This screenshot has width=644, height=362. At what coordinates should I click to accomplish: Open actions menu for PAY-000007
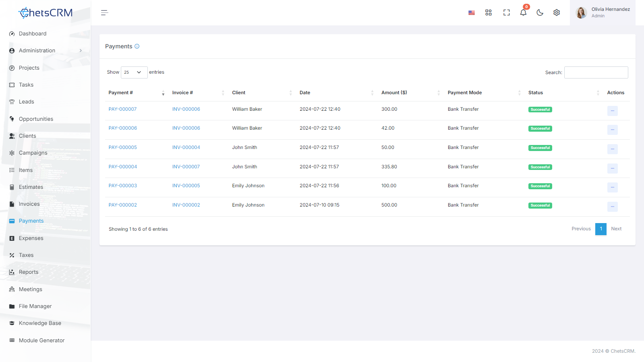pos(612,111)
